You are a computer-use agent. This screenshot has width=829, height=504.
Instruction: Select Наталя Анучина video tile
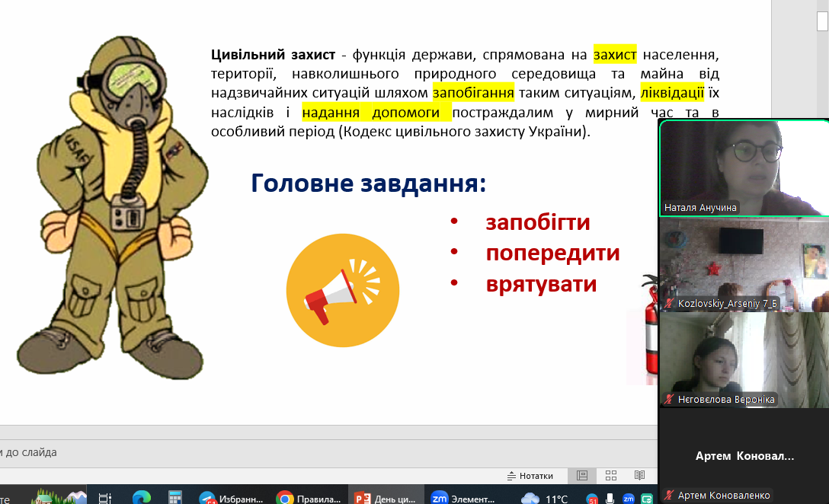(x=743, y=167)
